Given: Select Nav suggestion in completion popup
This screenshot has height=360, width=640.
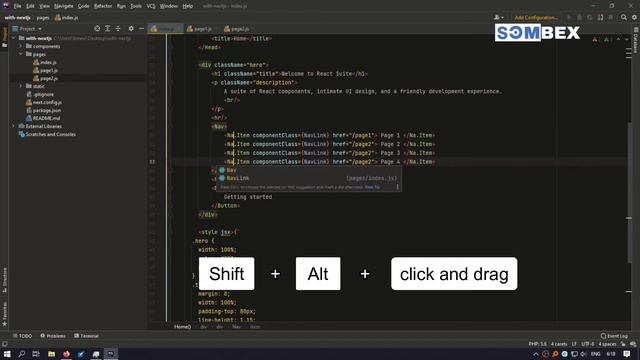Looking at the screenshot, I should [x=308, y=170].
